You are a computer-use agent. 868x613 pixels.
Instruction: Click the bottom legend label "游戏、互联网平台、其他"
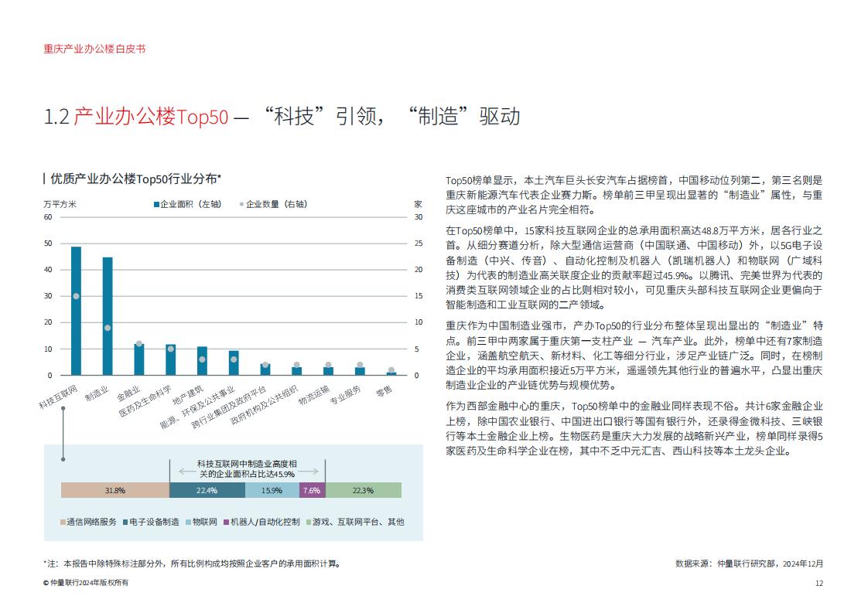(359, 523)
